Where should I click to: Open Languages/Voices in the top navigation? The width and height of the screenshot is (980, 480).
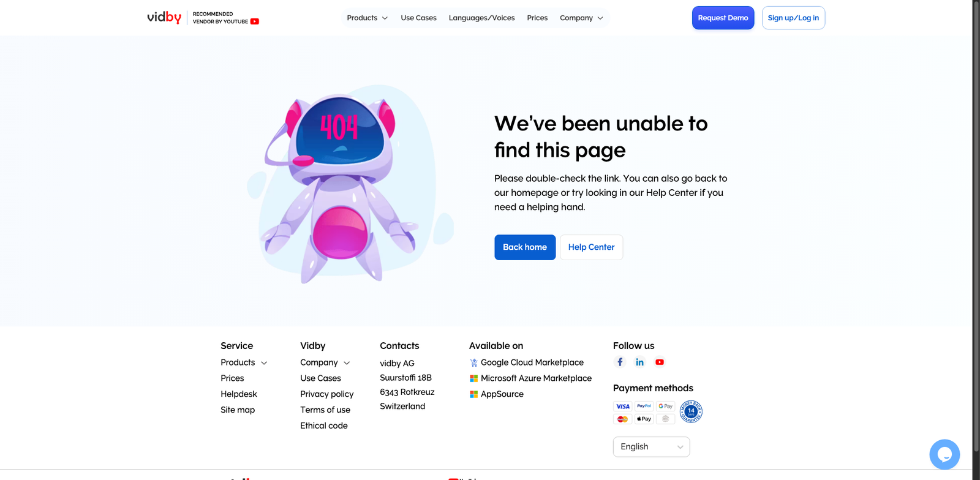(481, 18)
